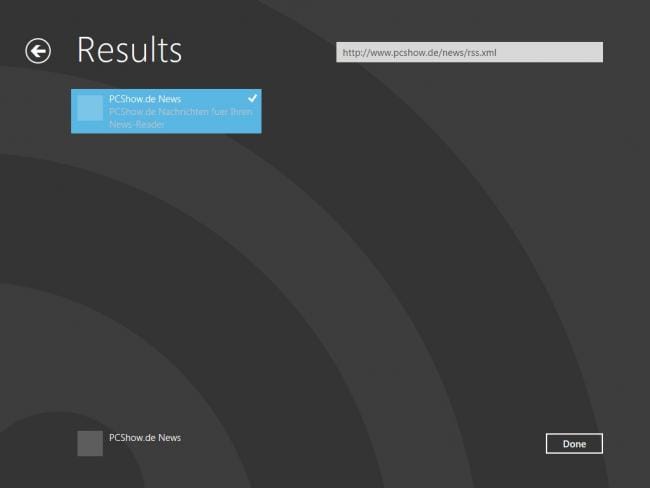The image size is (650, 488).
Task: Click the gray feed thumbnail at bottom
Action: tap(90, 443)
